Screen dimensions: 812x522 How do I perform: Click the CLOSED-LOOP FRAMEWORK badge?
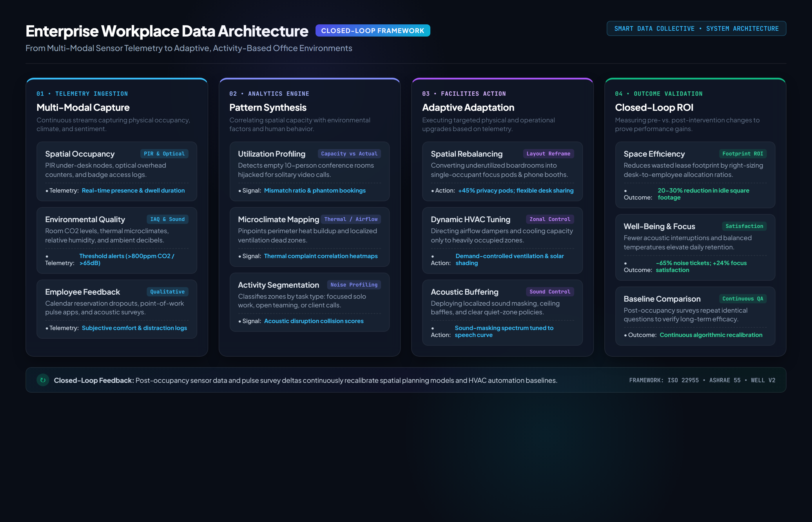[372, 30]
